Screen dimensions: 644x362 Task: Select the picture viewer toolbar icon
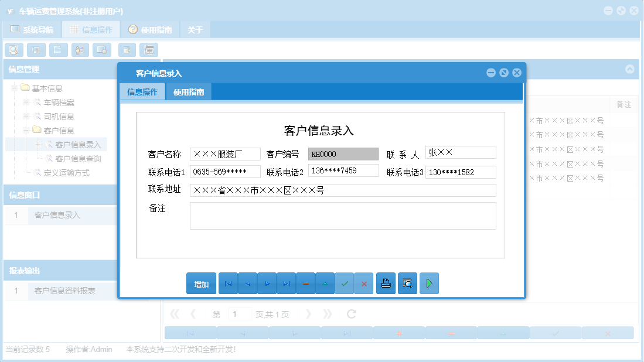[102, 50]
